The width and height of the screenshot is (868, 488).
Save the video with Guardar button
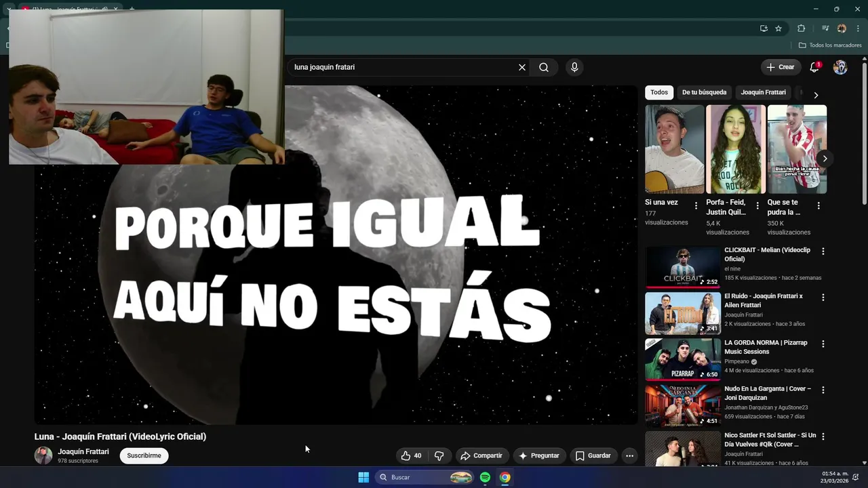coord(593,455)
